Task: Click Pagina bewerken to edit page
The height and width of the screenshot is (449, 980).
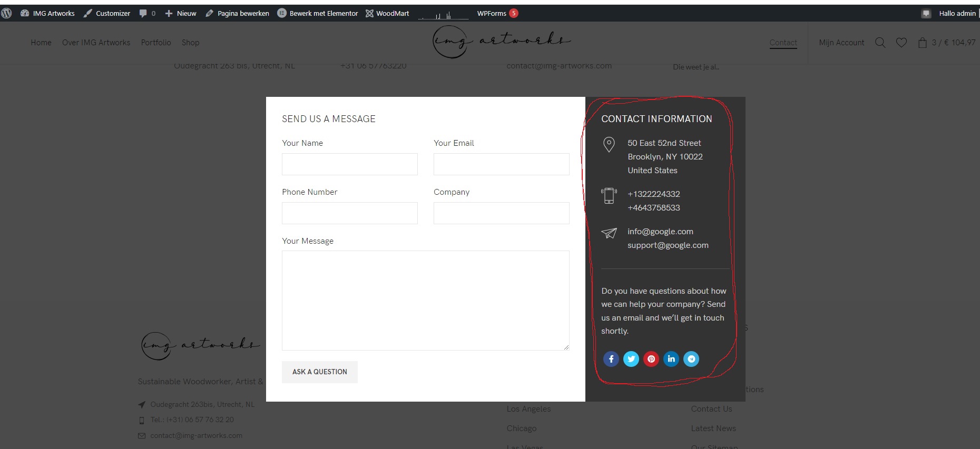Action: tap(237, 13)
